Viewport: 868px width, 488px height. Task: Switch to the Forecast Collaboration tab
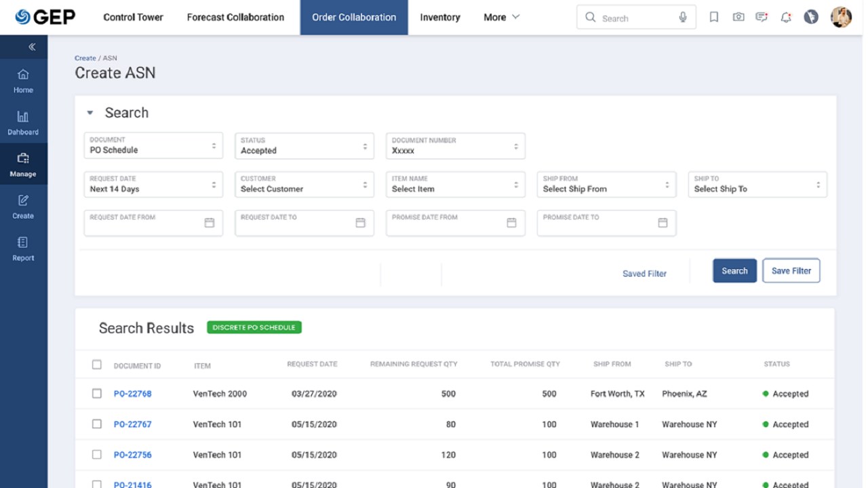click(x=235, y=18)
